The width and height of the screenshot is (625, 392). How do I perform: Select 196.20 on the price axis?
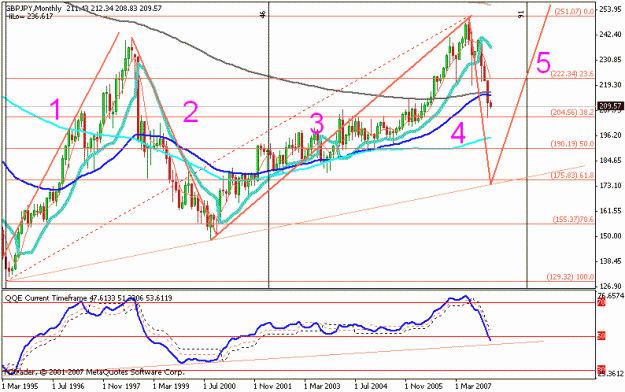(611, 135)
